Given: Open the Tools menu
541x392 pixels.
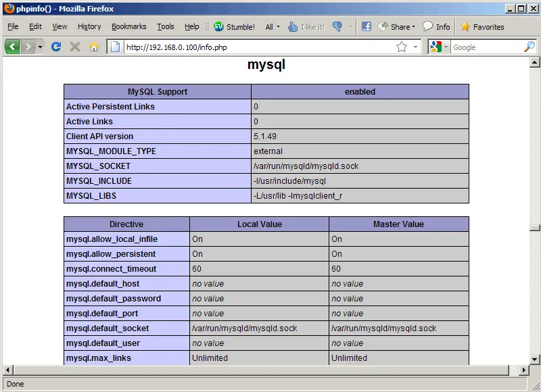Looking at the screenshot, I should click(165, 27).
